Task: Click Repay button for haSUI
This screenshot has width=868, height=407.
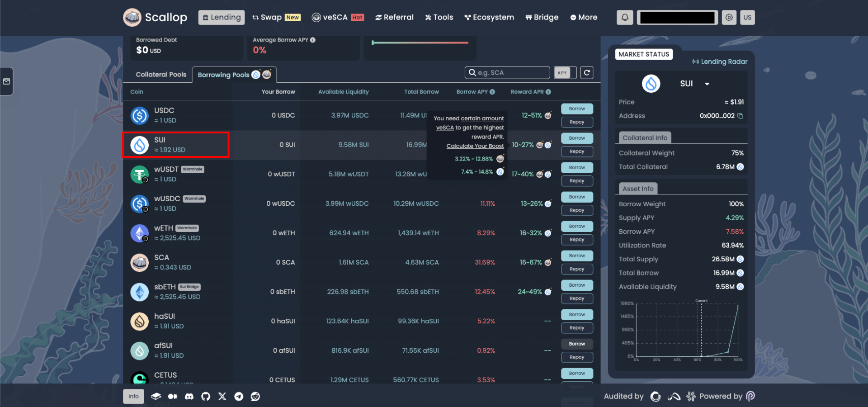Action: pos(577,328)
